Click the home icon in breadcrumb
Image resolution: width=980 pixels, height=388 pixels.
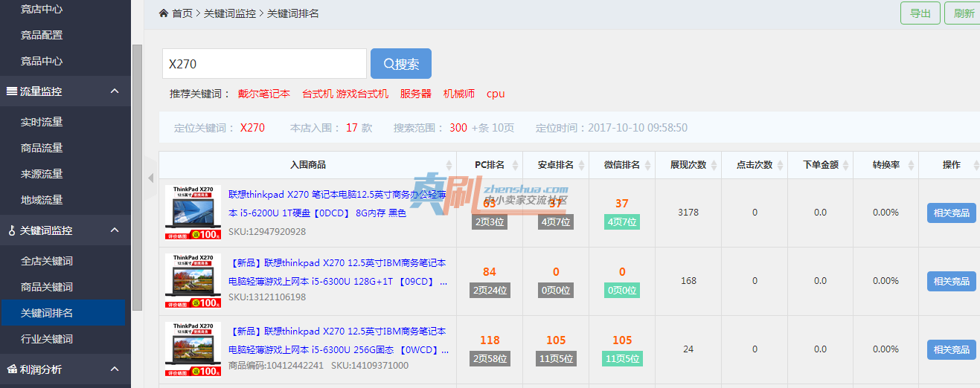(164, 13)
